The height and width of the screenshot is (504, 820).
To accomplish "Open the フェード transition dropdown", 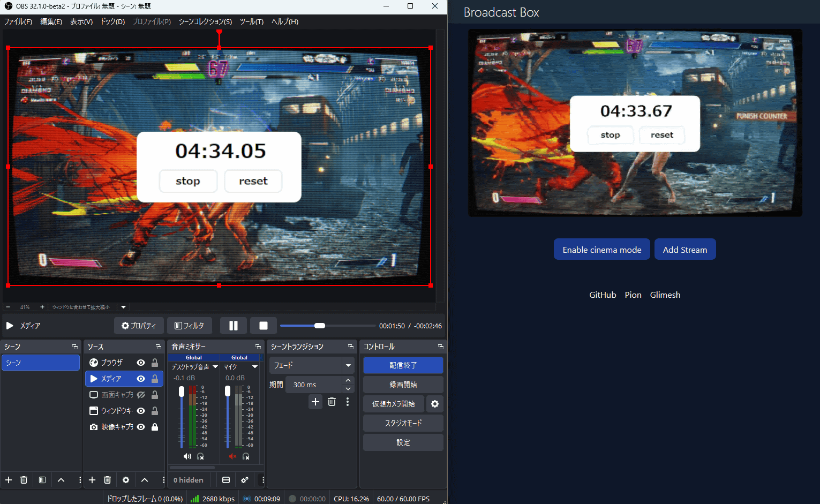I will point(348,365).
